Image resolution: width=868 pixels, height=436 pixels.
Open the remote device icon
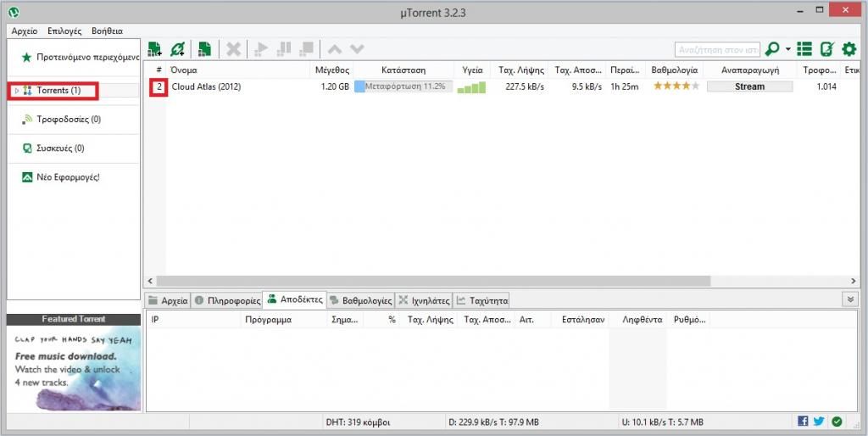[x=827, y=49]
